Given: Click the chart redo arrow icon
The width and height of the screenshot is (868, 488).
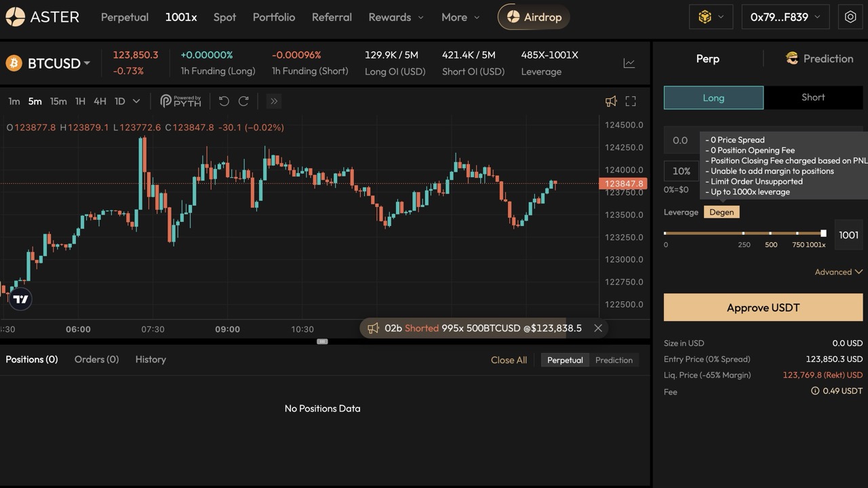Looking at the screenshot, I should (x=243, y=101).
